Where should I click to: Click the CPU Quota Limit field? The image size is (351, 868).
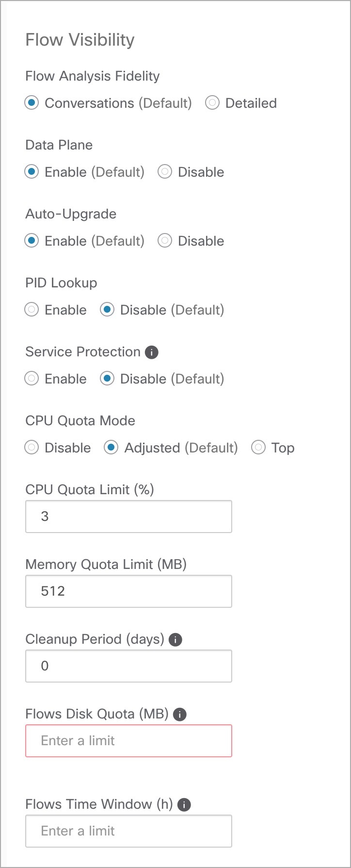128,517
